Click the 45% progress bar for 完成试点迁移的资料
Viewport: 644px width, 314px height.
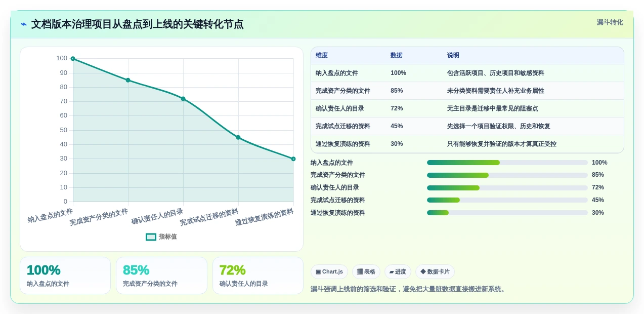pyautogui.click(x=507, y=200)
